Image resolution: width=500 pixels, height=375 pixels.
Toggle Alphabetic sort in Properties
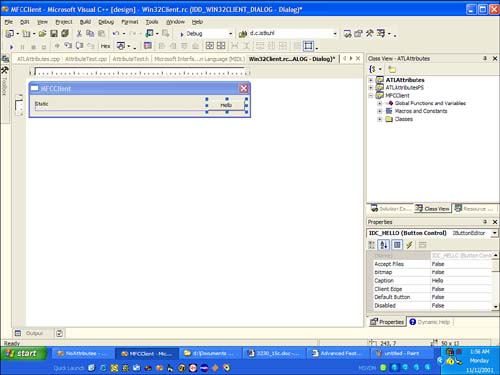pos(384,245)
